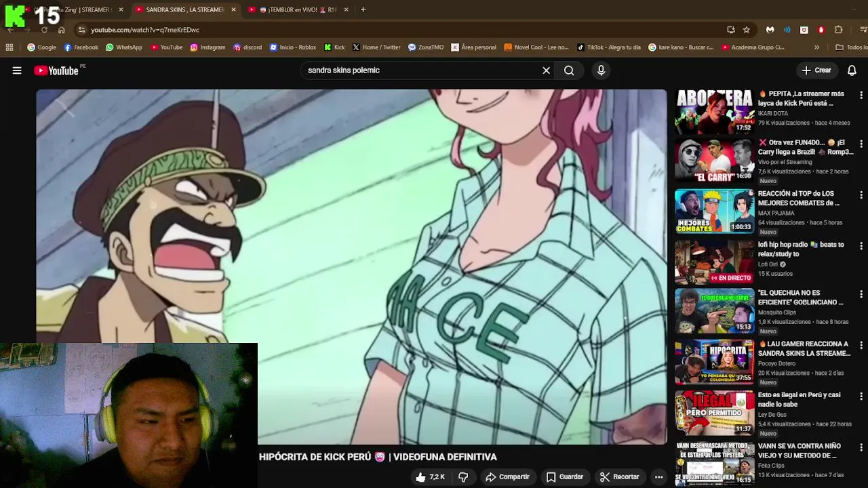Go to YouTube home via logo
Screen dimensions: 868x488
click(56, 70)
